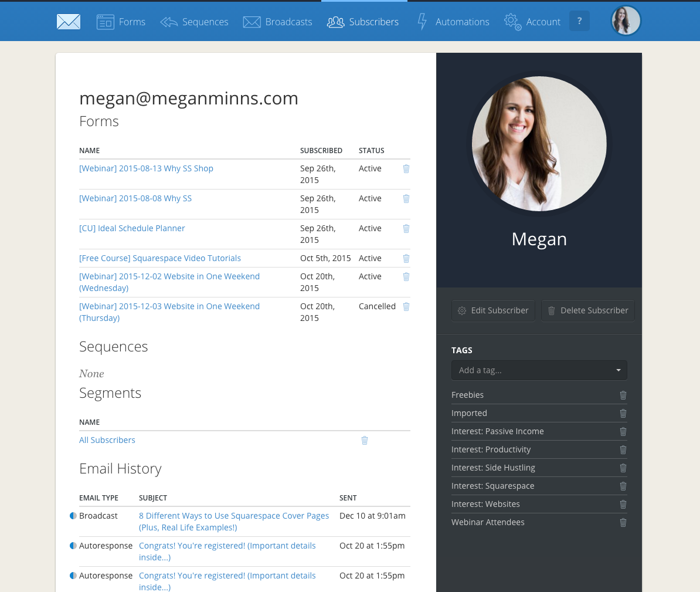Click the Dec 10 at 9:01am sent time
The image size is (700, 592).
[372, 516]
